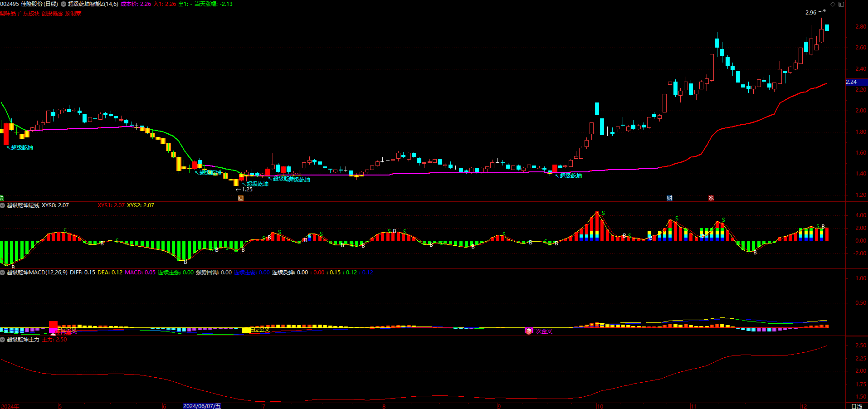The width and height of the screenshot is (868, 409).
Task: Click the diamond icon at top right
Action: click(833, 4)
